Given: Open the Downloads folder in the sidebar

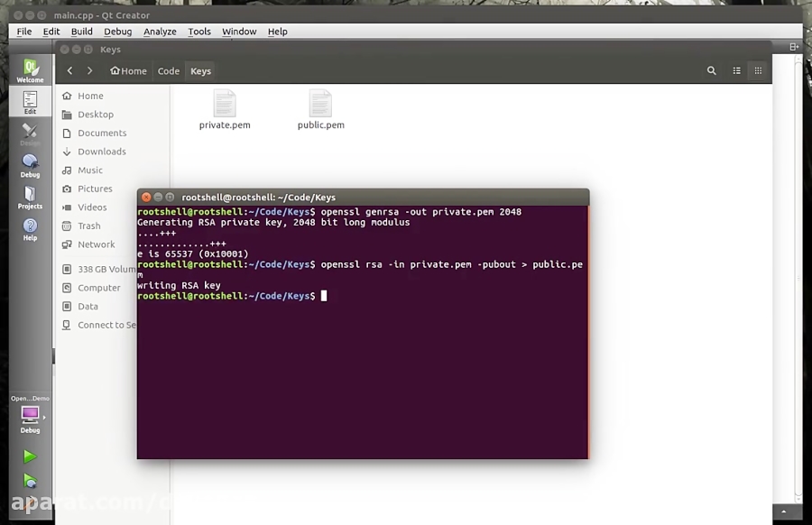Looking at the screenshot, I should pyautogui.click(x=99, y=152).
